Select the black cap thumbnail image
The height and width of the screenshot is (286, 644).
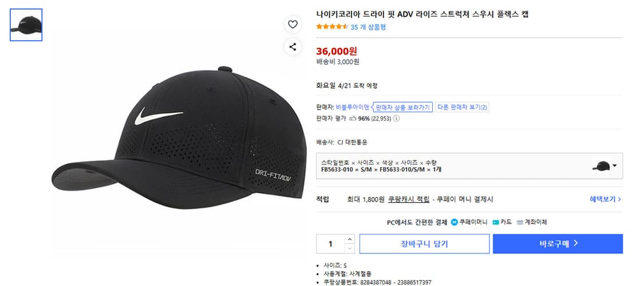26,25
